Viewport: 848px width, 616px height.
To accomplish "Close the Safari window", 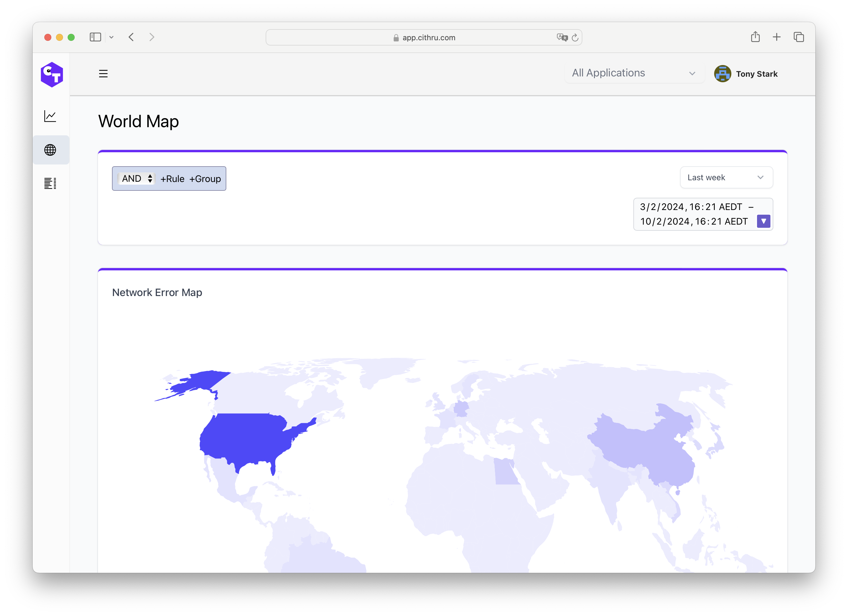I will 48,37.
